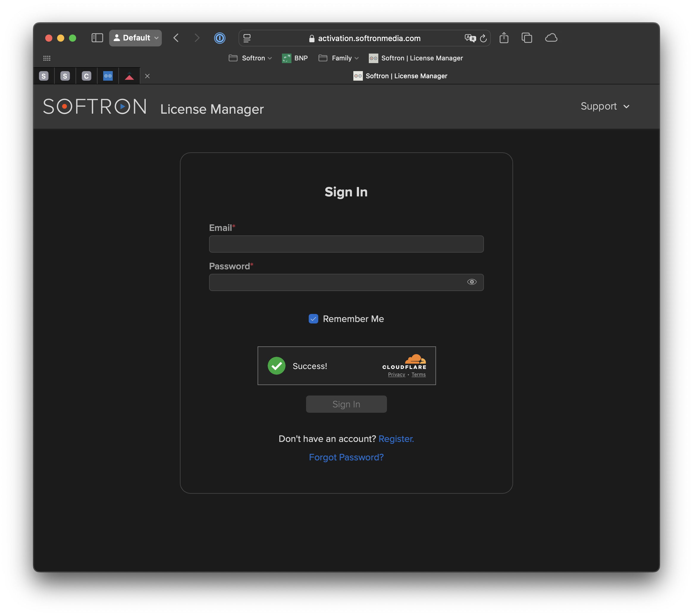Click the red close window button
The height and width of the screenshot is (616, 693).
pos(49,38)
